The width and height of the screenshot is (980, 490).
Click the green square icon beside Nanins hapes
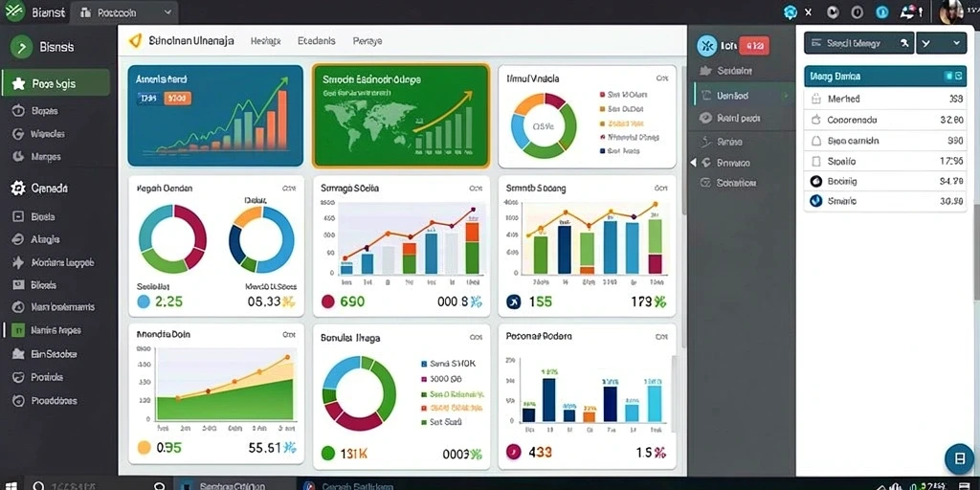(x=19, y=330)
